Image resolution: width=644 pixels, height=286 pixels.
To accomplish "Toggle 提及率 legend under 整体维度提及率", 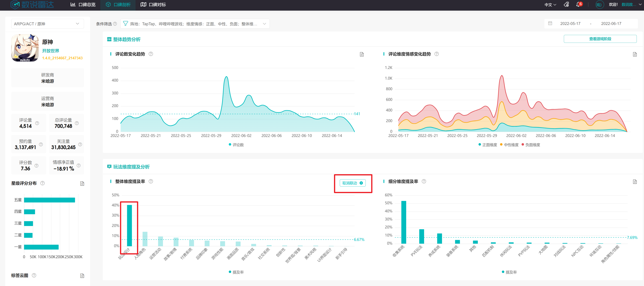I will click(236, 272).
